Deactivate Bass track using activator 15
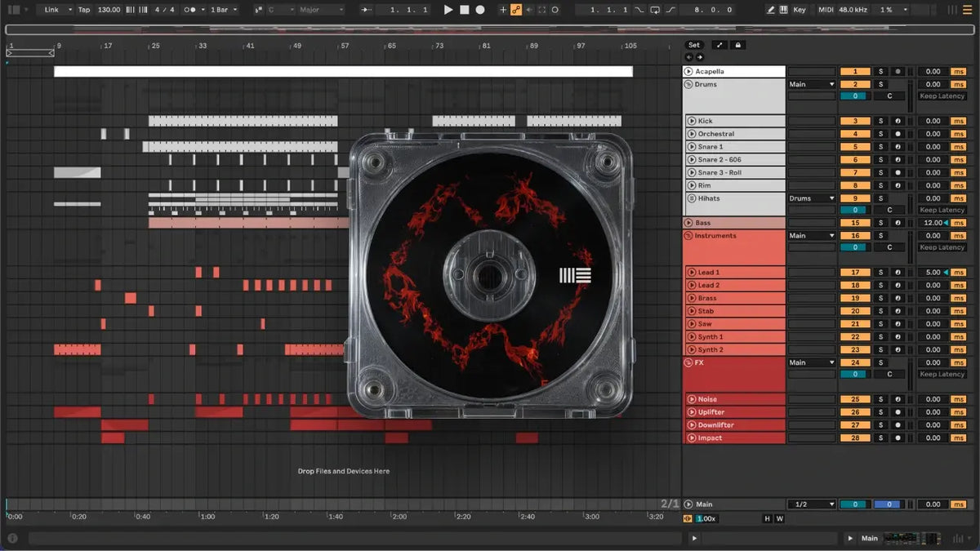 tap(854, 223)
